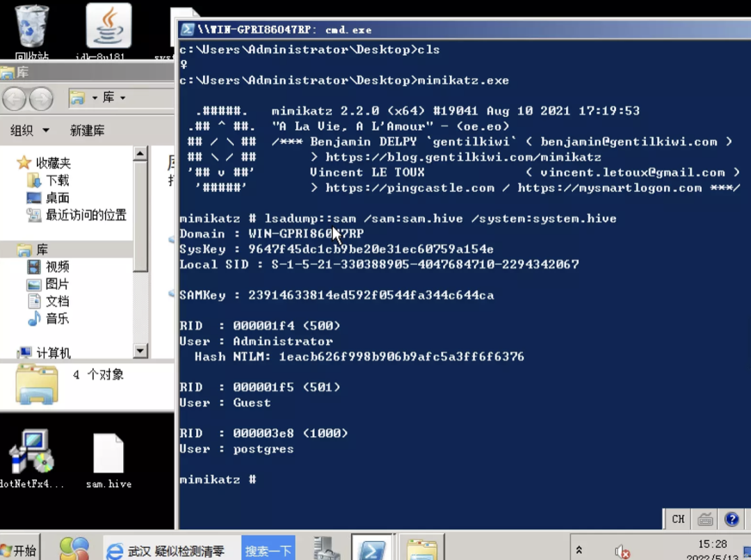
Task: Switch to the PowerShell taskbar button
Action: pyautogui.click(x=372, y=548)
